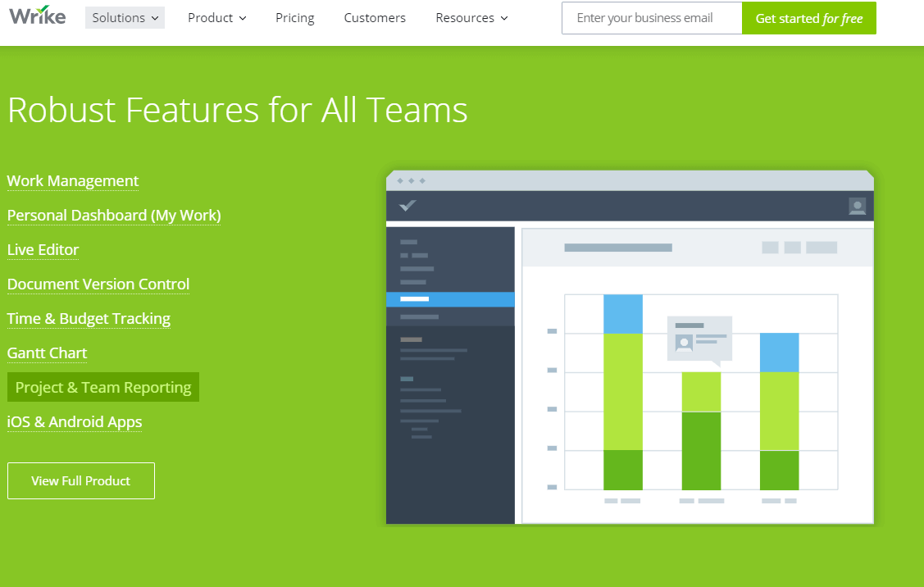The image size is (924, 587).
Task: Click the business email input field
Action: point(651,17)
